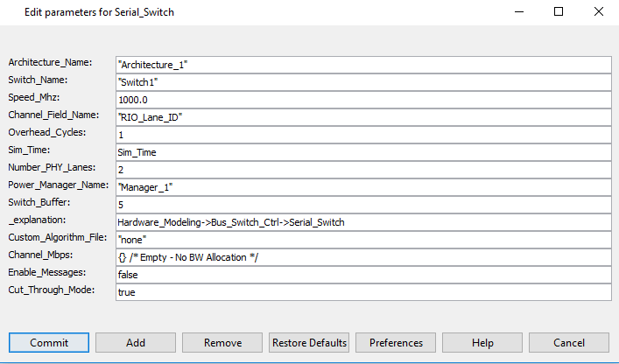619x364 pixels.
Task: Cancel the parameter editing
Action: pyautogui.click(x=569, y=342)
